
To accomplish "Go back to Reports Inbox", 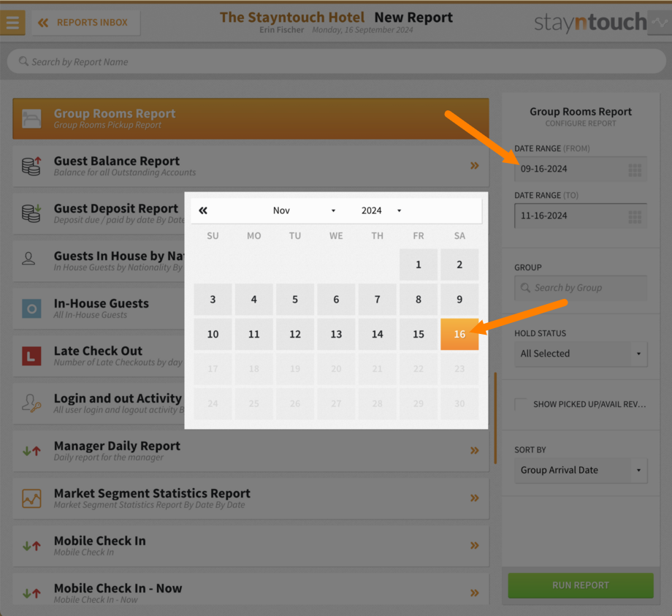I will pos(85,23).
